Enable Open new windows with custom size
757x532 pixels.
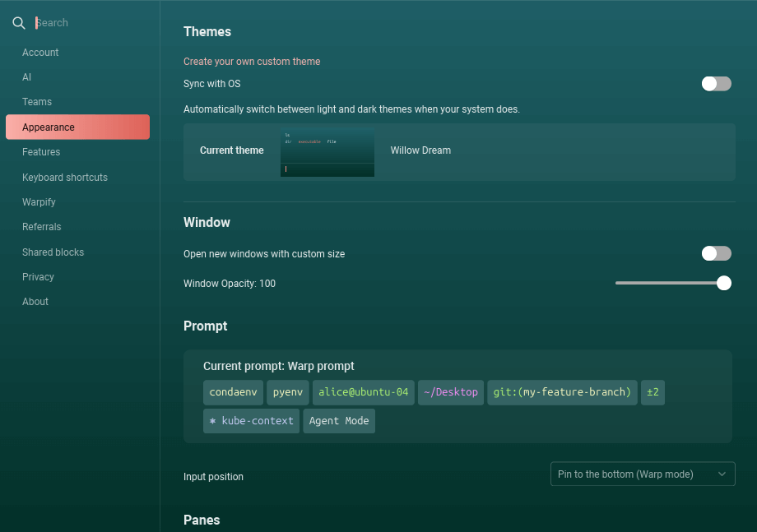717,254
